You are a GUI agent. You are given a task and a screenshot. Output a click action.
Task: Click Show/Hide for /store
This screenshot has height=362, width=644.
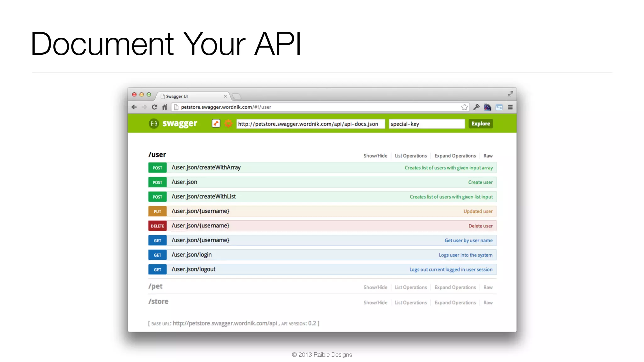tap(375, 303)
